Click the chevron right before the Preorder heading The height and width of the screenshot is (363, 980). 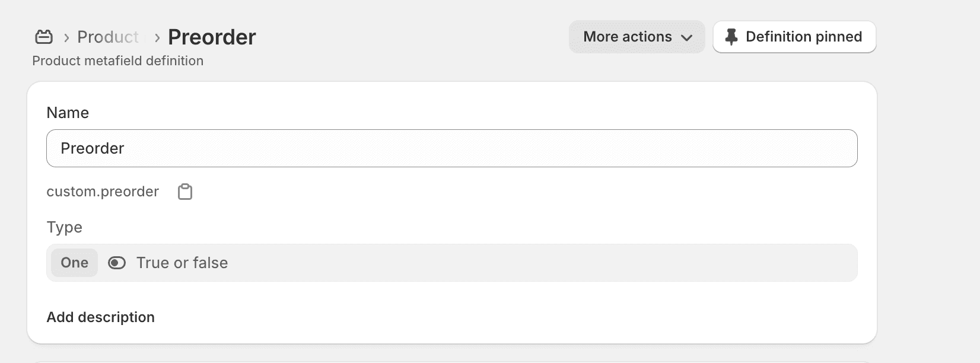(157, 38)
